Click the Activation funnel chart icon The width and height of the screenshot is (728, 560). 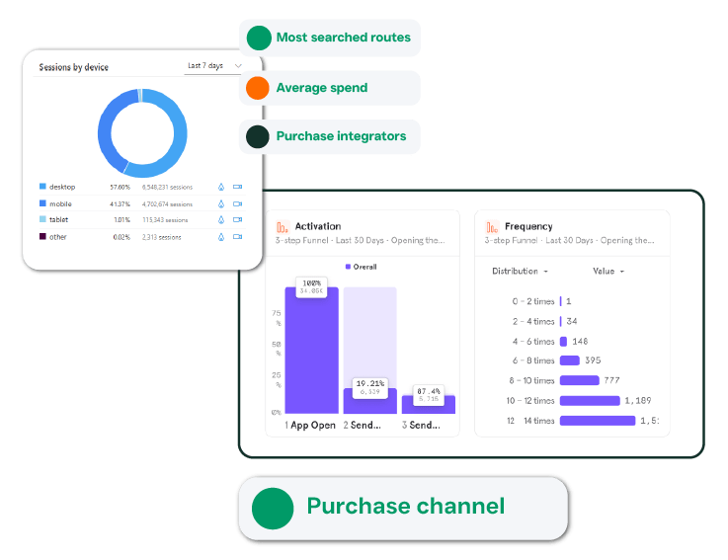click(282, 227)
